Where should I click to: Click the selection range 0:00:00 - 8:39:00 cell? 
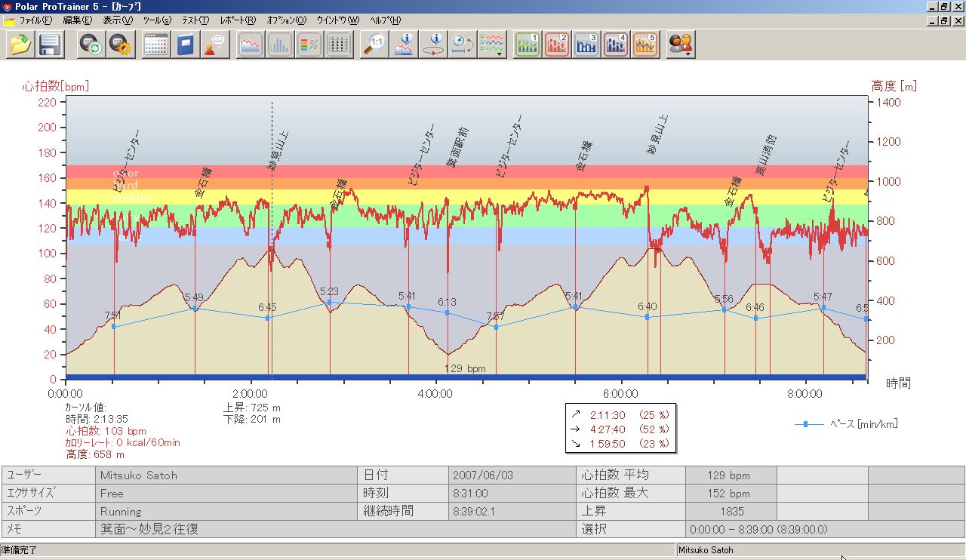[x=825, y=529]
